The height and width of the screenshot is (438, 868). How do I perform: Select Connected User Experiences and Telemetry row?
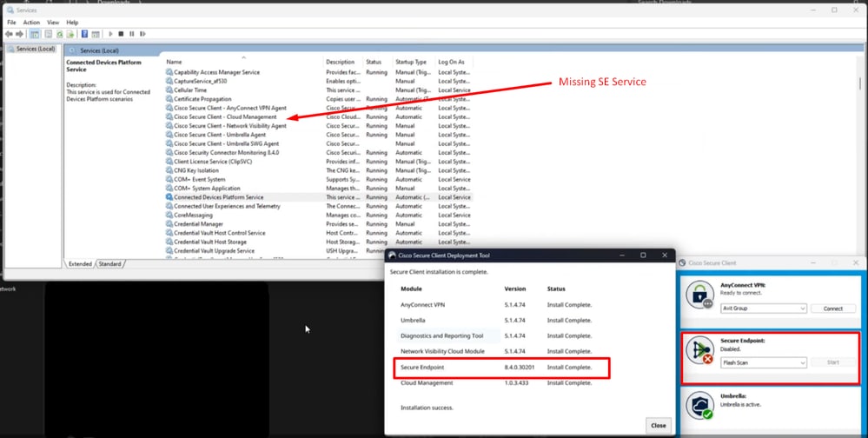(x=319, y=206)
